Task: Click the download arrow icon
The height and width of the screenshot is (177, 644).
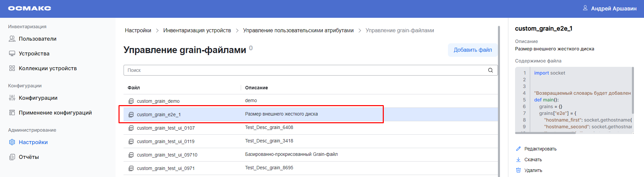Action: tap(518, 160)
